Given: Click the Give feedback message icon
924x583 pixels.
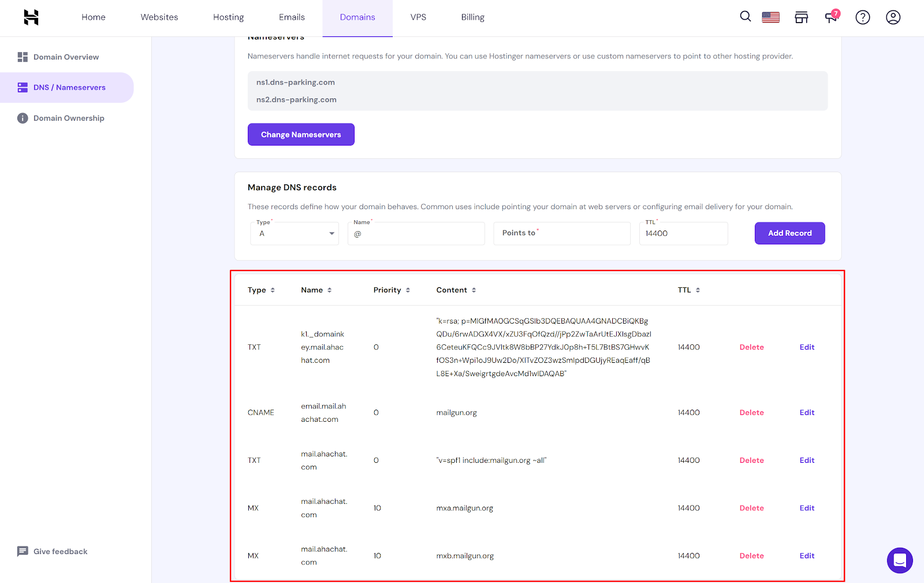Looking at the screenshot, I should [23, 551].
